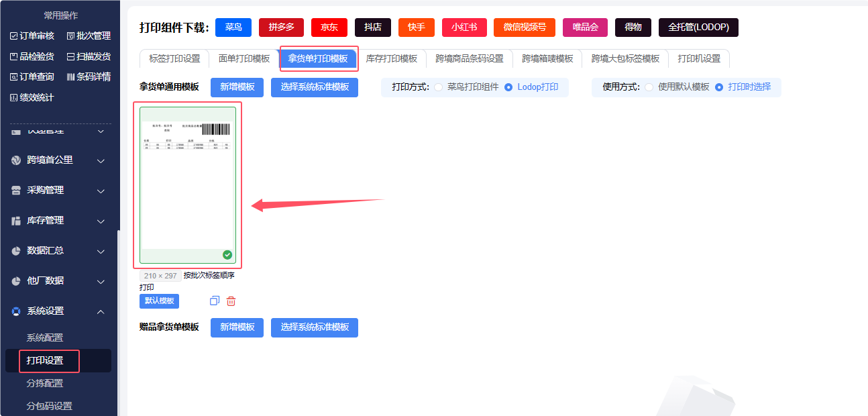Open 条码详情 shortcut
The height and width of the screenshot is (416, 868).
tap(89, 76)
